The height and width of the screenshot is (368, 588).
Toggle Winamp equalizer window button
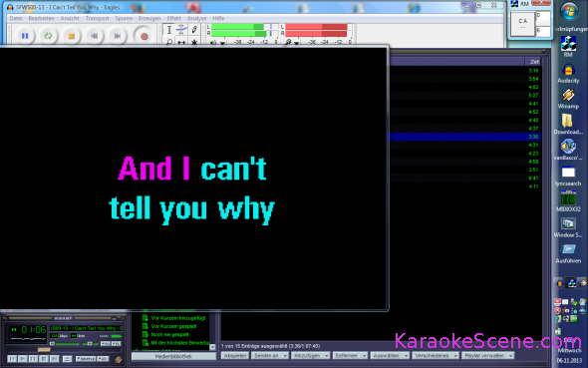(x=106, y=344)
